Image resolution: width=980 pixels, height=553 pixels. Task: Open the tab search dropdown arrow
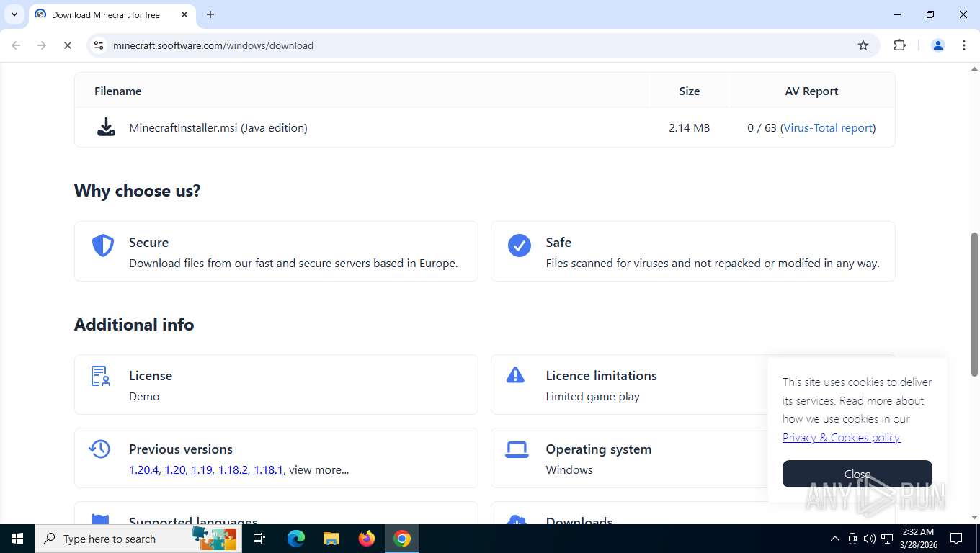tap(14, 14)
